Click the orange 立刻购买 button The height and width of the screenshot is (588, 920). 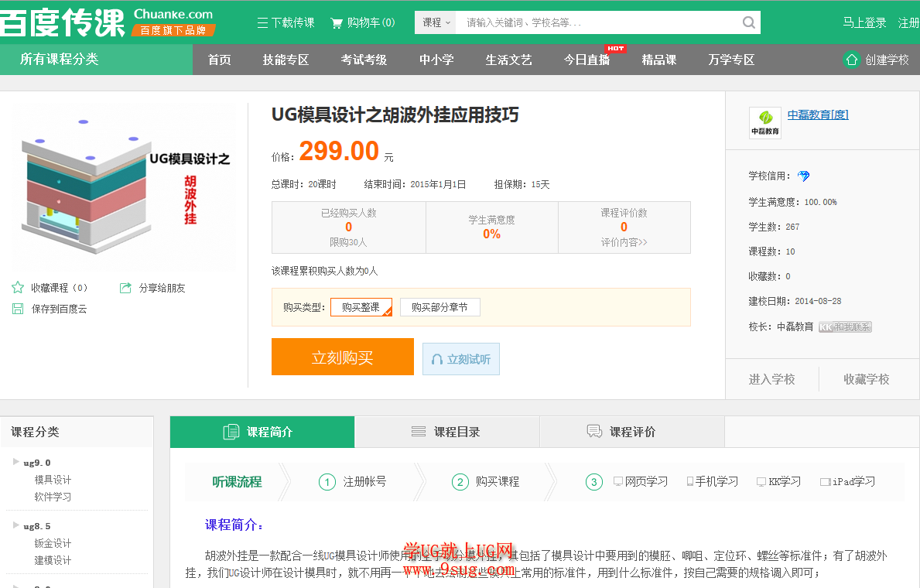[343, 357]
